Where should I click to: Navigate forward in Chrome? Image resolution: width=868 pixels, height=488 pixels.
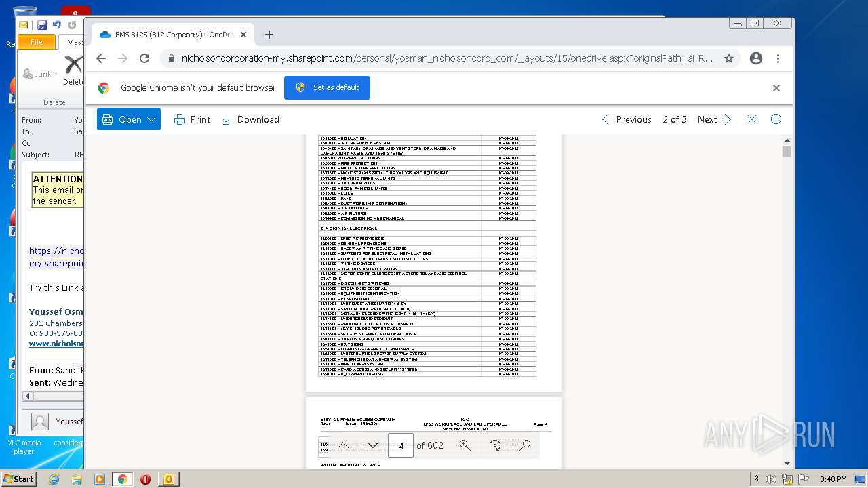[x=123, y=58]
